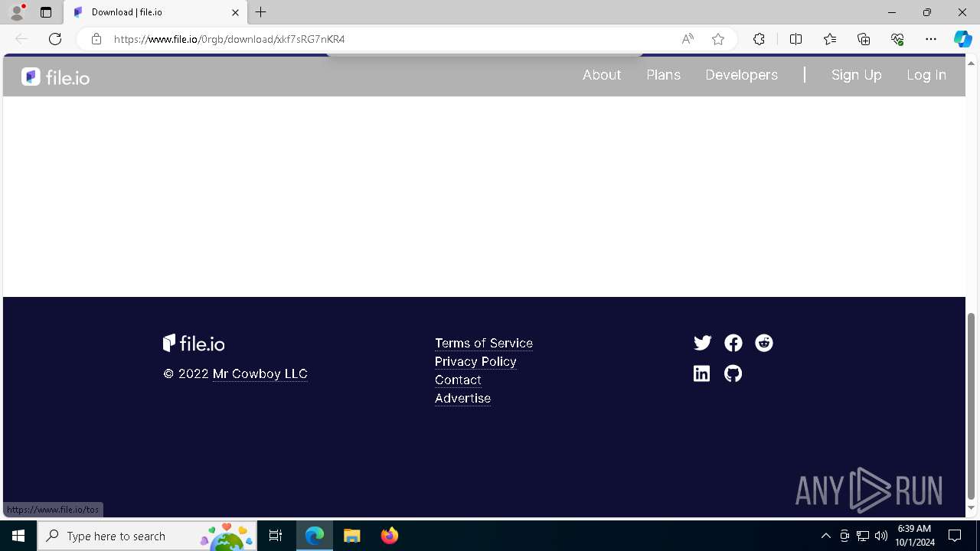This screenshot has height=551, width=980.
Task: Open the Plans page in navigation
Action: click(x=663, y=75)
